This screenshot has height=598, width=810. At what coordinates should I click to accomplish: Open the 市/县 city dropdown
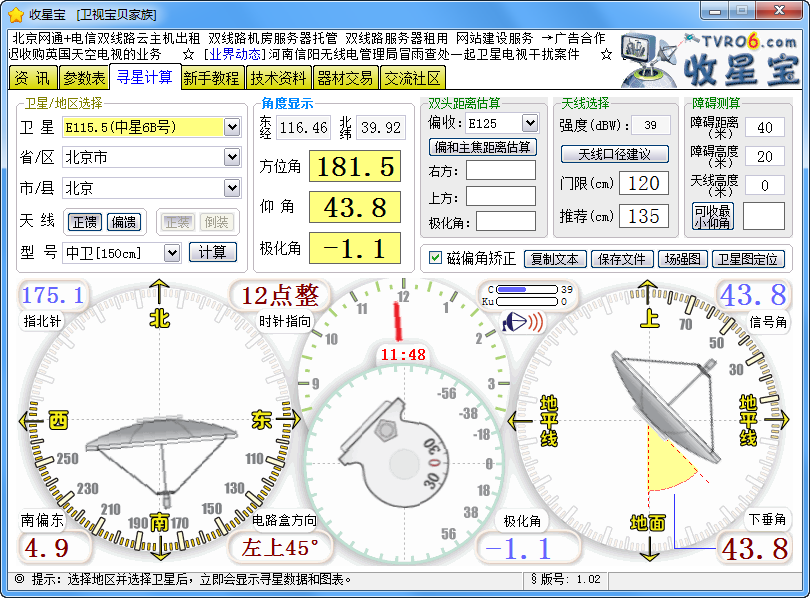coord(232,188)
